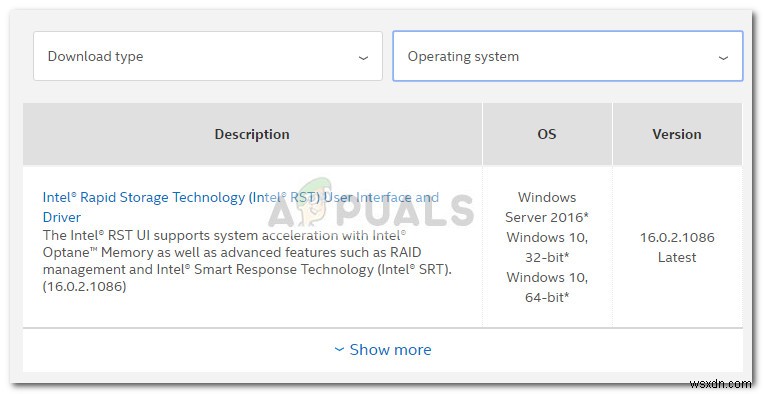This screenshot has width=763, height=394.
Task: Click the Intel RST UI description paragraph
Action: 247,261
